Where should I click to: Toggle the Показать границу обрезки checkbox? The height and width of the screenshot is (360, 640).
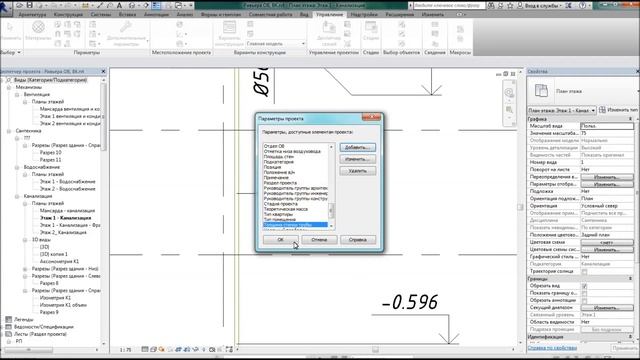click(584, 293)
